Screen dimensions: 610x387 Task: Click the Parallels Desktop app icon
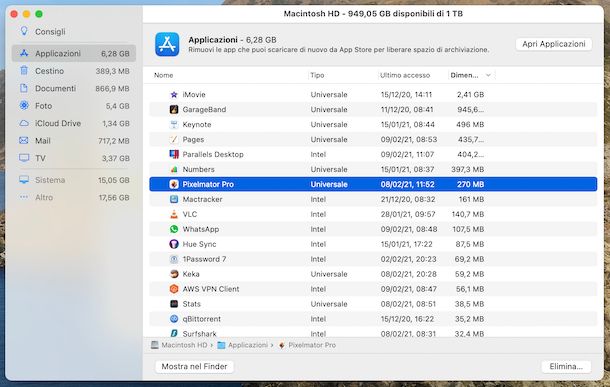coord(174,154)
